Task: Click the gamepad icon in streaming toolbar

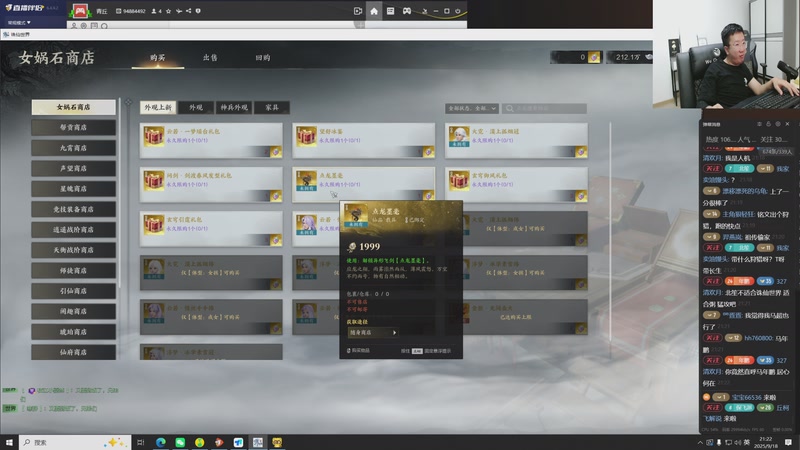Action: [407, 11]
